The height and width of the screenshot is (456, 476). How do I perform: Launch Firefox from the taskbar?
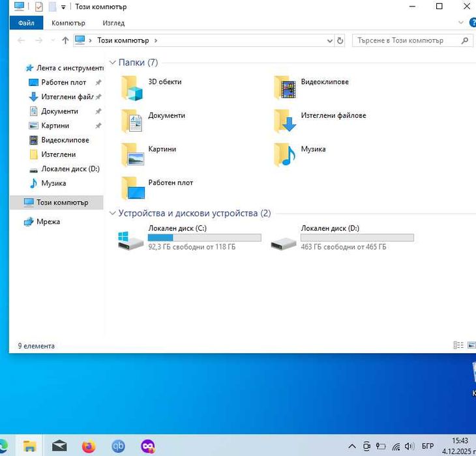click(x=89, y=446)
